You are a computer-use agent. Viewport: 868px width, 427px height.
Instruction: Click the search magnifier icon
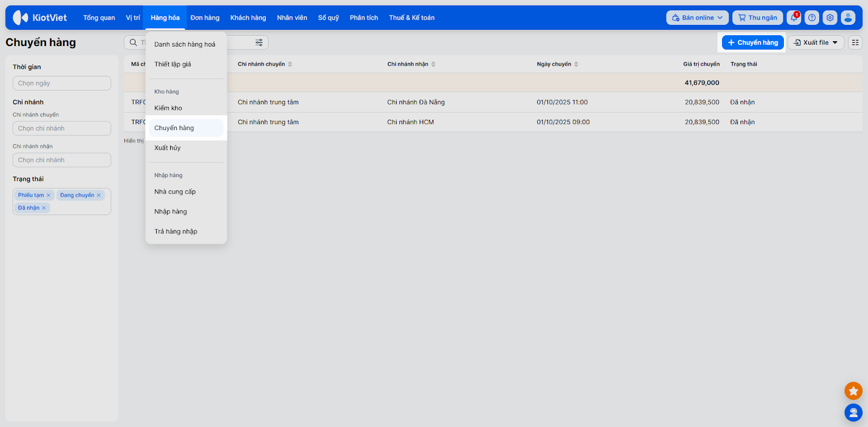133,42
